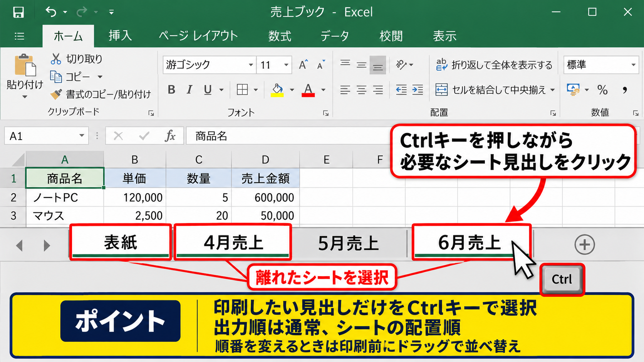Increase indent icon

coord(418,90)
